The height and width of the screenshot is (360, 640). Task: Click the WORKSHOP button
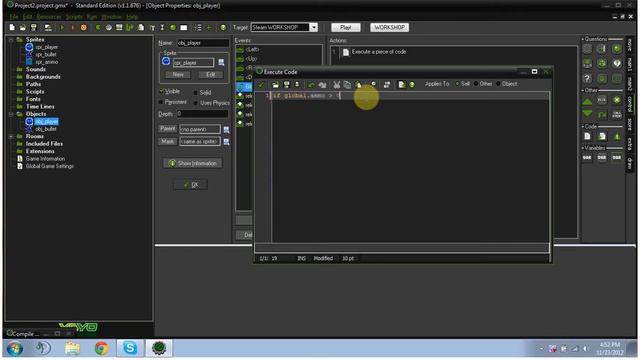click(389, 27)
